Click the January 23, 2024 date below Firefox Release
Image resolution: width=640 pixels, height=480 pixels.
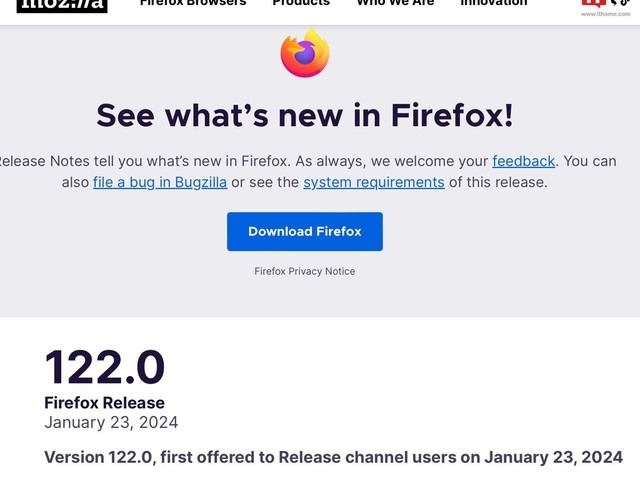[111, 422]
